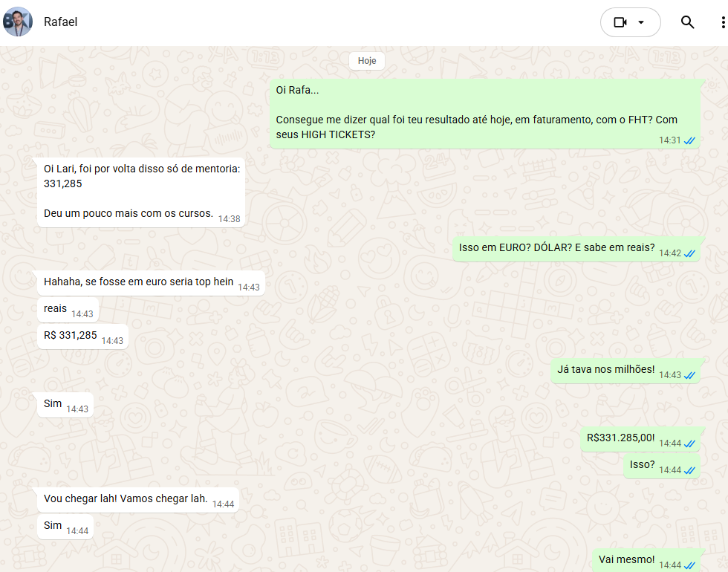Click the "Isso em EURO? DÓLAR?" message
Viewport: 728px width, 572px height.
click(x=556, y=248)
